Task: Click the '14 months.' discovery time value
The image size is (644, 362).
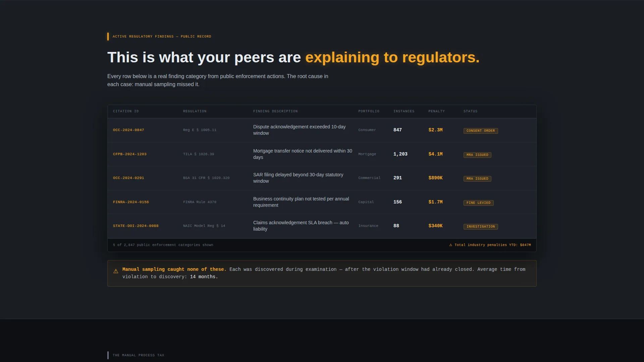Action: [204, 277]
